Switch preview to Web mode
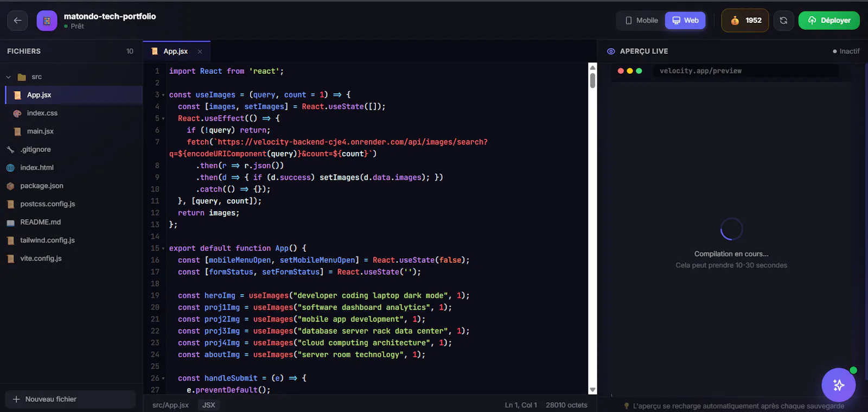Viewport: 868px width, 412px height. pos(685,21)
